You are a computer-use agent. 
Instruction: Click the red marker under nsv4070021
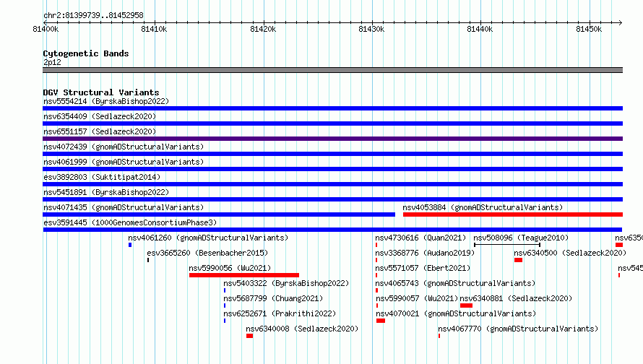(x=381, y=321)
